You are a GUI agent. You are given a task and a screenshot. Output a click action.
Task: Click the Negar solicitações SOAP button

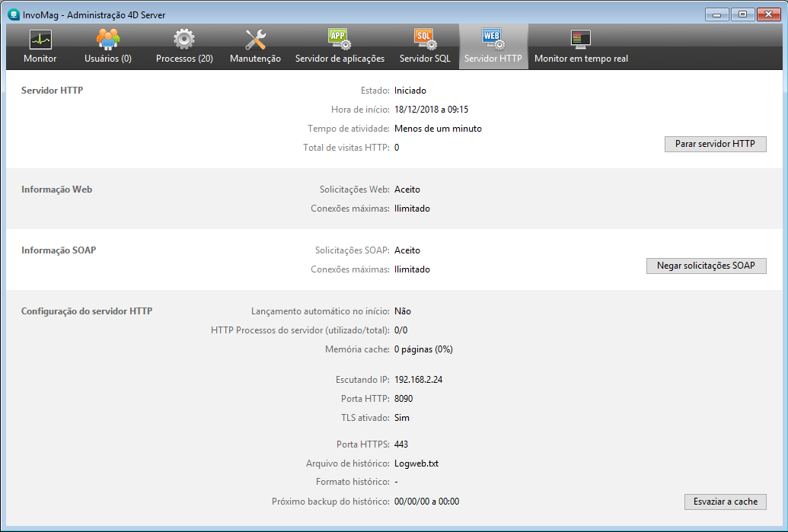click(706, 266)
